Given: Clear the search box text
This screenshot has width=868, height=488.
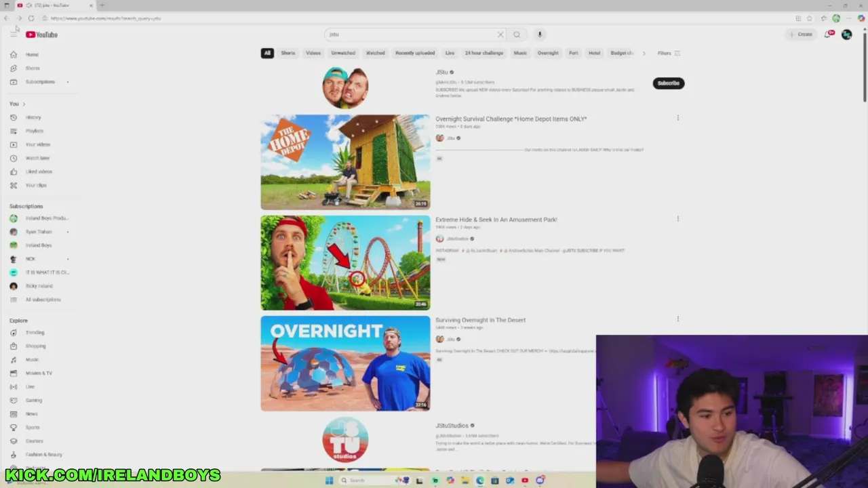Looking at the screenshot, I should (500, 35).
